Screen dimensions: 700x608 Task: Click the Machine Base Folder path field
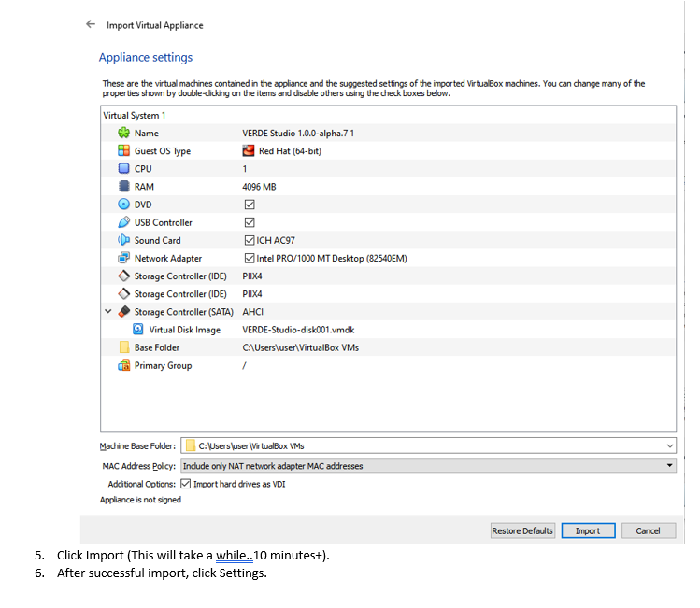point(428,445)
